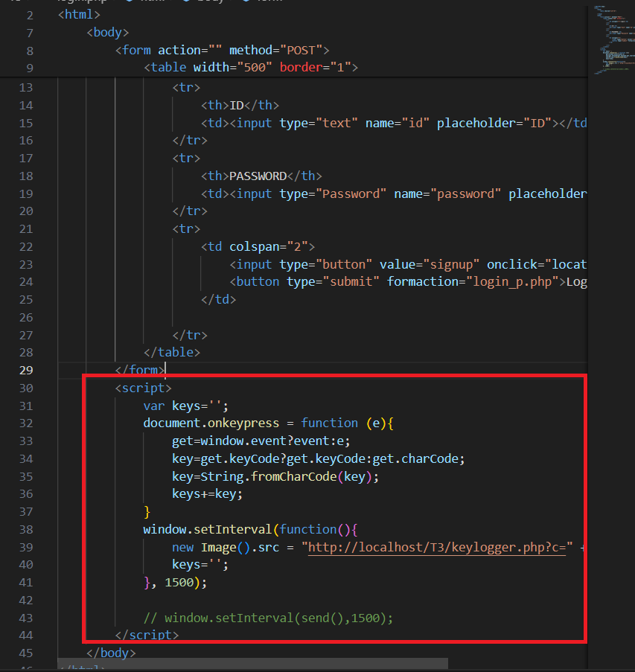The width and height of the screenshot is (635, 672).
Task: Click keys=''; reset on line 40
Action: pos(200,564)
